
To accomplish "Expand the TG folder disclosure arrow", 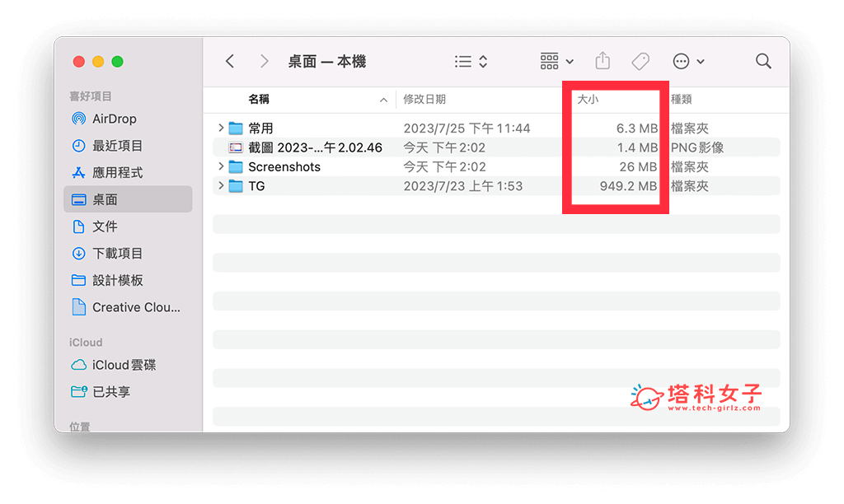I will coord(221,185).
